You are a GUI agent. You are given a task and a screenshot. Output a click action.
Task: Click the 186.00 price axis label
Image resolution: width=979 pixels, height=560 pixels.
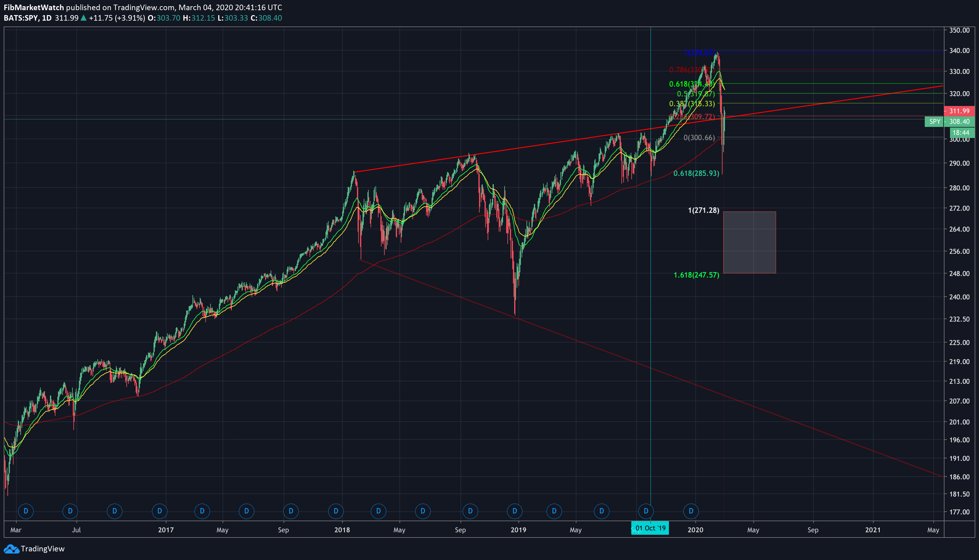point(959,477)
